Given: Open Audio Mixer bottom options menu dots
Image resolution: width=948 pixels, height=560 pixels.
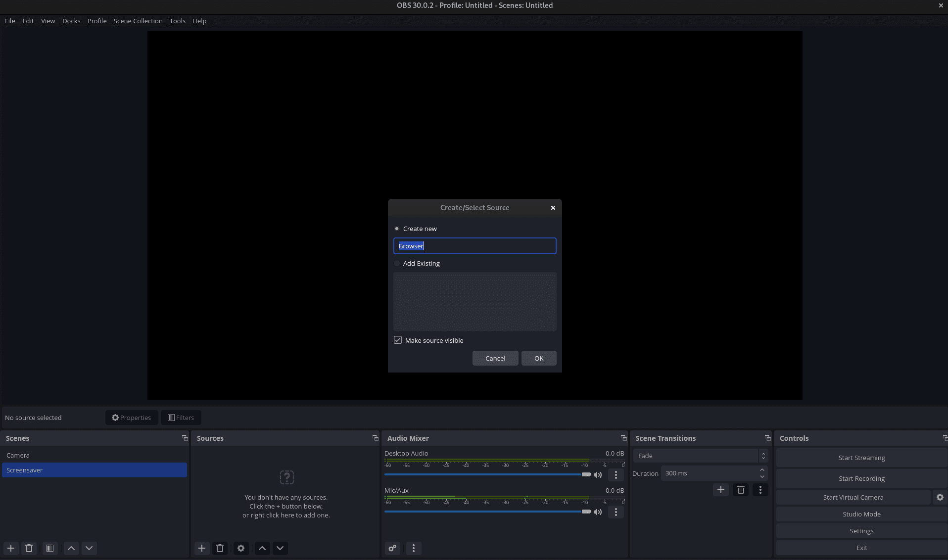Looking at the screenshot, I should 414,548.
